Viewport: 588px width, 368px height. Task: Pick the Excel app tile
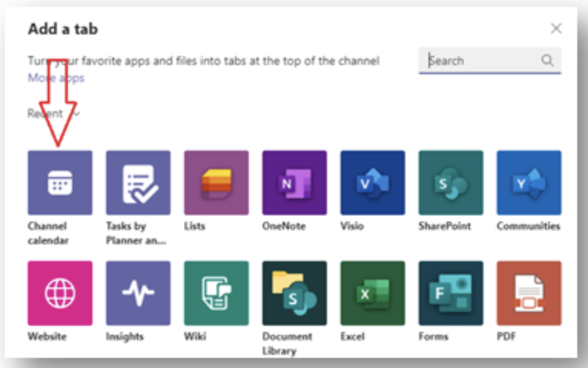pos(373,293)
